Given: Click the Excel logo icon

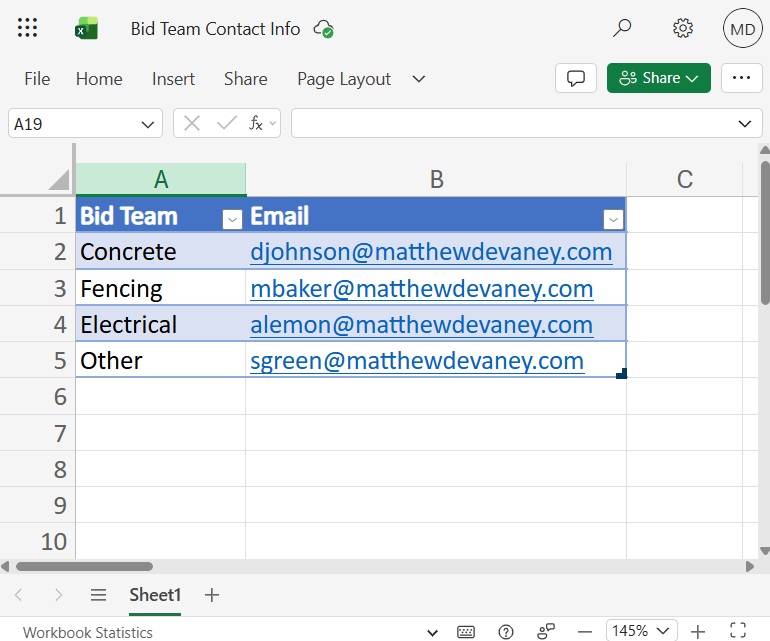Looking at the screenshot, I should tap(87, 29).
